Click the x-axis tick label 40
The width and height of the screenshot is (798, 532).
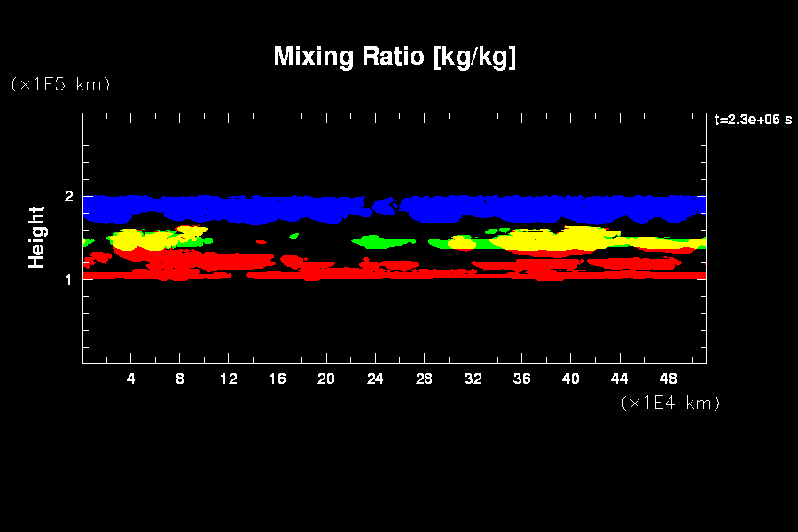(x=570, y=379)
